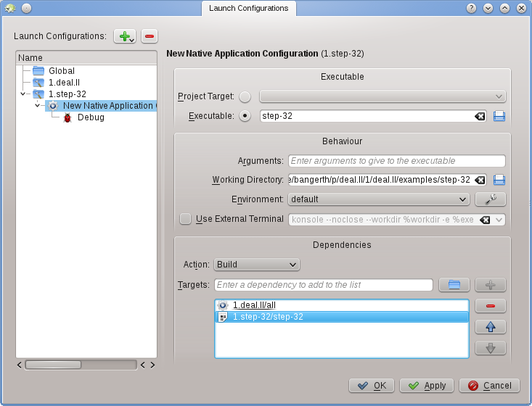Screen dimensions: 532x406
Task: Add dependency with the grey plus button
Action: 491,285
